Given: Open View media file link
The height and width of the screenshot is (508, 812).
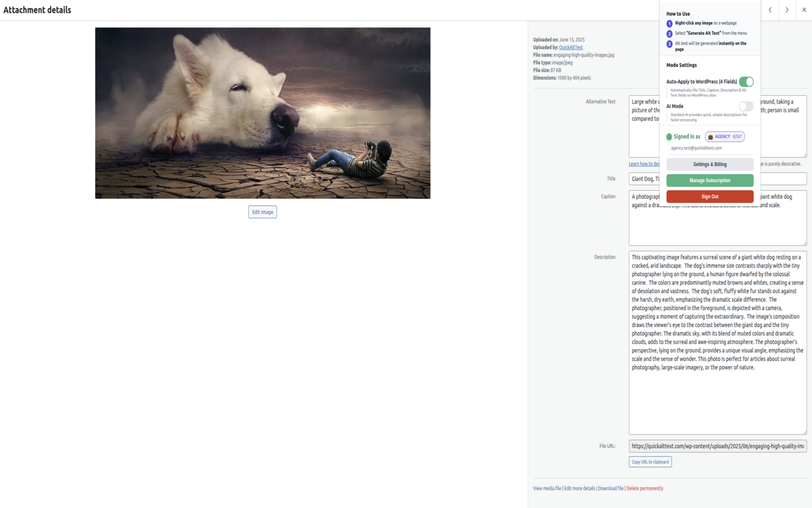Looking at the screenshot, I should (547, 488).
